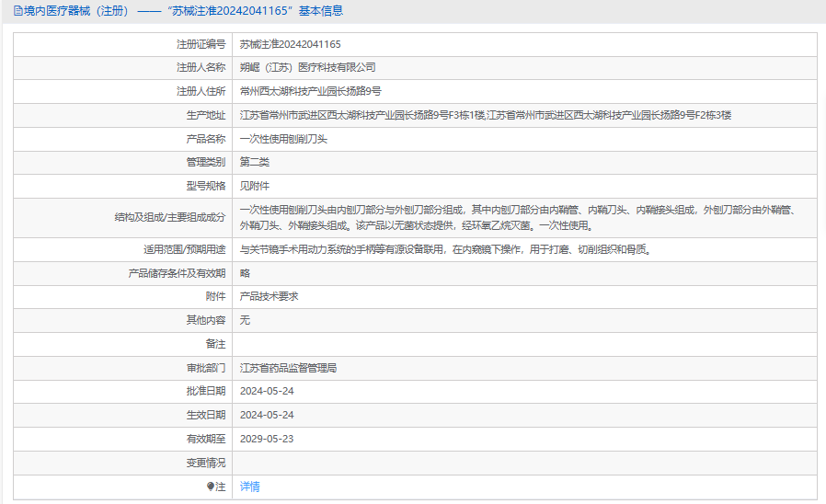Click the management category value 第二类
Viewport: 826px width, 504px height.
click(x=254, y=162)
